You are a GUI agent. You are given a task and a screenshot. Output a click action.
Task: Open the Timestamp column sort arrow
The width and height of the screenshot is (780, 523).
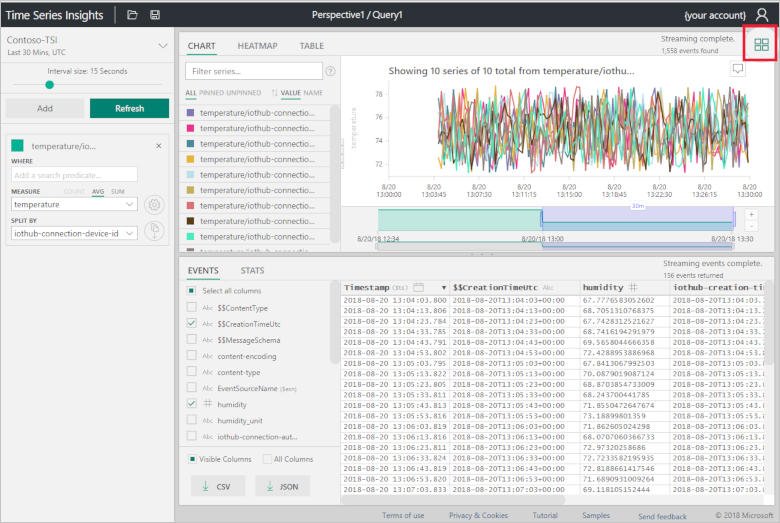pyautogui.click(x=444, y=288)
